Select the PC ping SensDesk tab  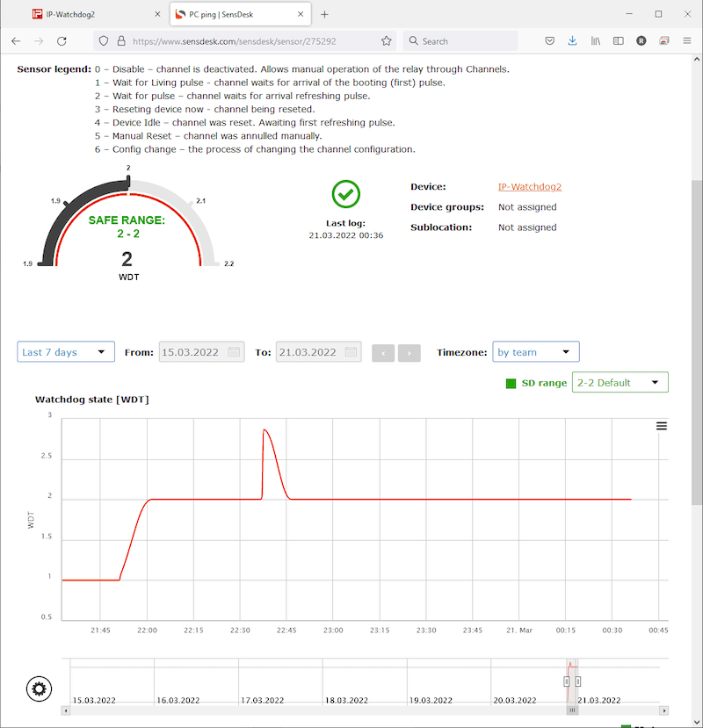tap(233, 14)
